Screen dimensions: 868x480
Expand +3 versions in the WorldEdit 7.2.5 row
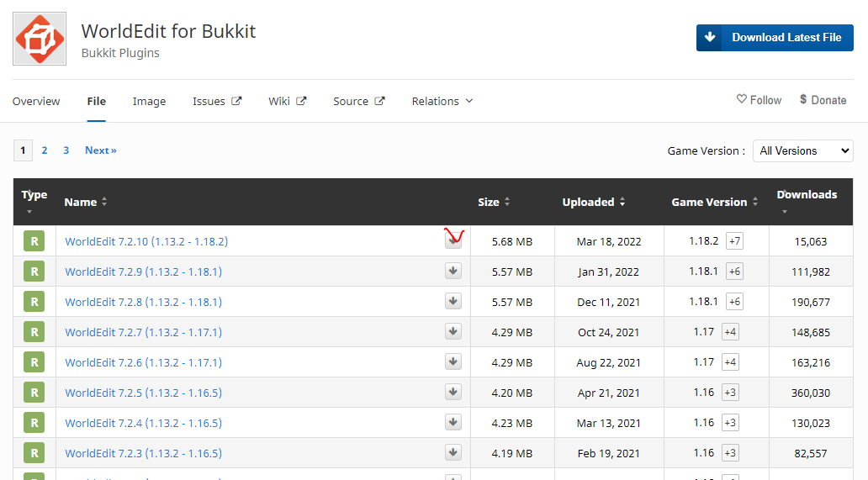pyautogui.click(x=730, y=392)
